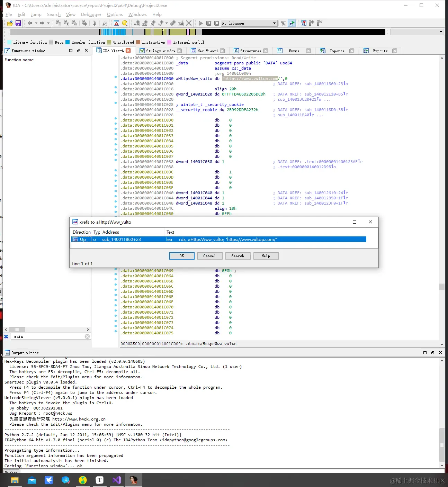The height and width of the screenshot is (487, 448).
Task: Click Search in the xrefs dialog
Action: (238, 256)
